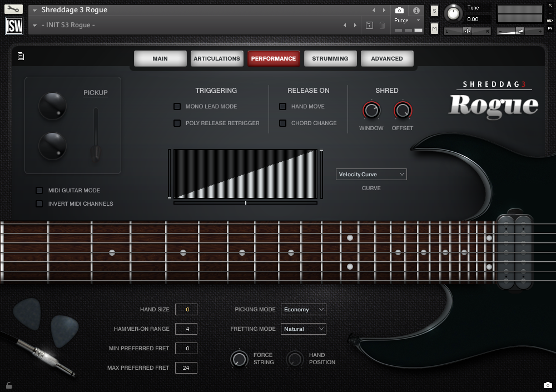Click the ISW logo icon
The width and height of the screenshot is (556, 392).
tap(14, 24)
